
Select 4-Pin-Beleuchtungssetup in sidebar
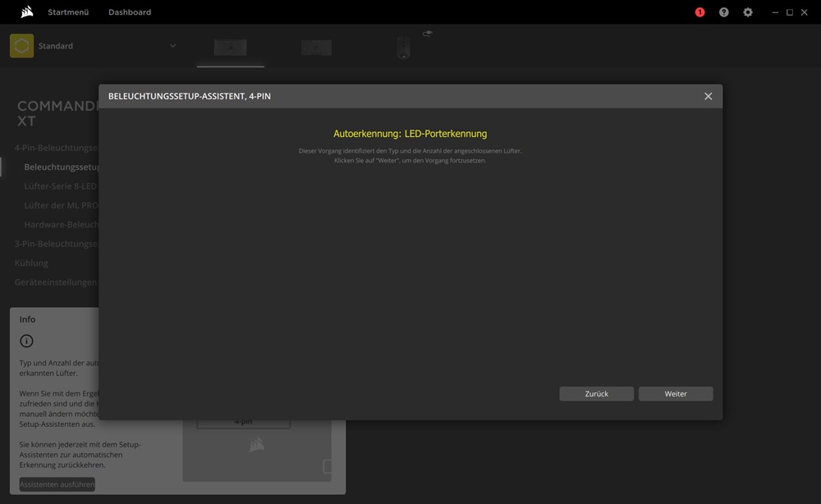(57, 148)
